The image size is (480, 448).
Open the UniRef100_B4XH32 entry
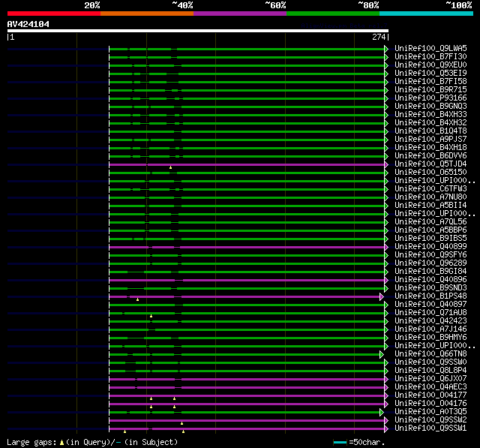click(x=430, y=123)
